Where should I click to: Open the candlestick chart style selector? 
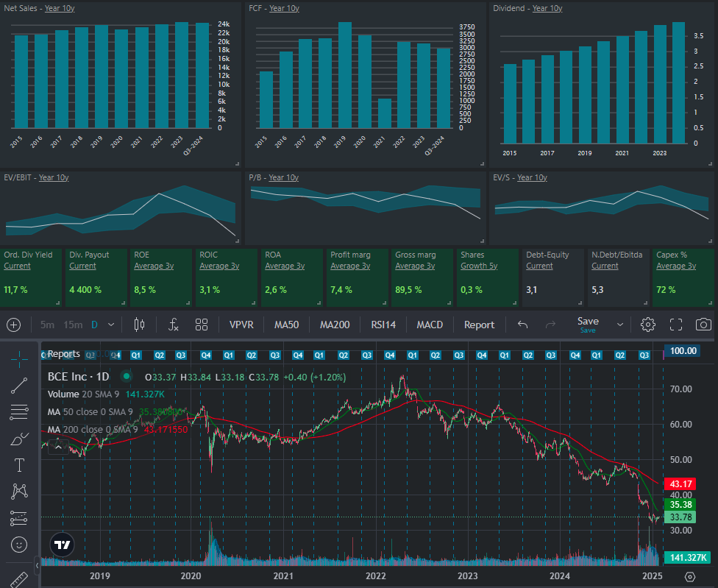[141, 325]
